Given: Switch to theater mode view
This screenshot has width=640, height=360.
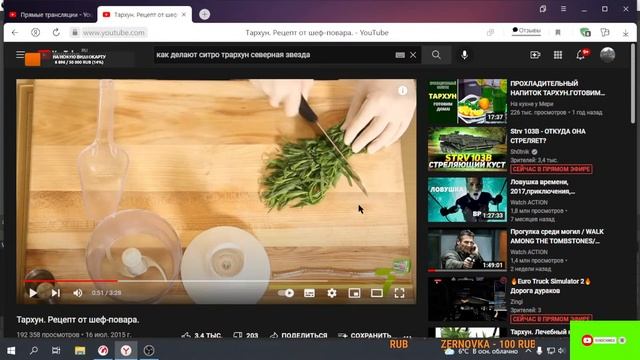Looking at the screenshot, I should click(x=377, y=293).
